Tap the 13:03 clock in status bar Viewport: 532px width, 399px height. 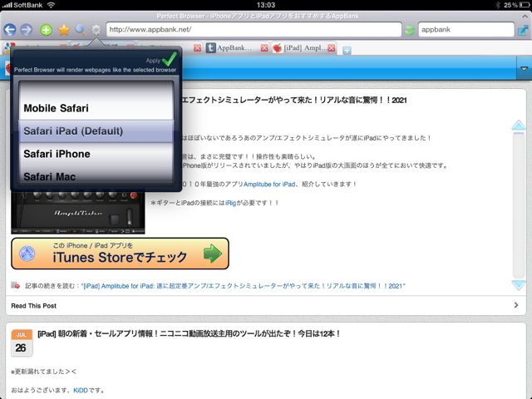pyautogui.click(x=266, y=5)
